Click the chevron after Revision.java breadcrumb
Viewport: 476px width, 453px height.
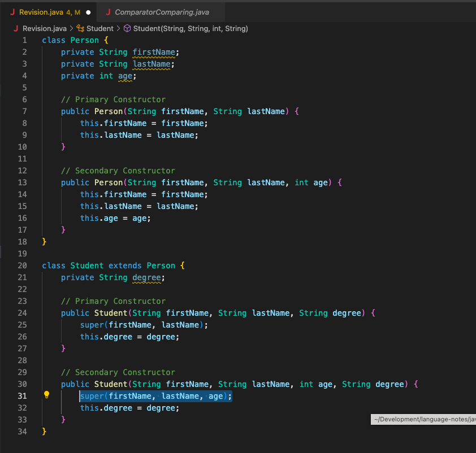[x=71, y=28]
